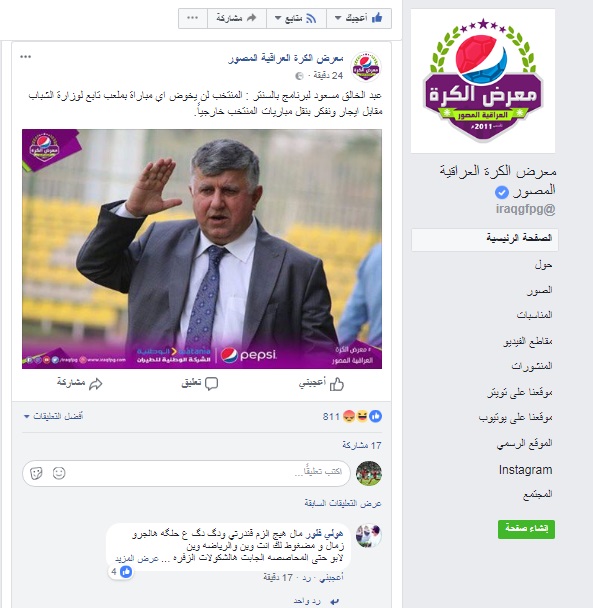The image size is (593, 608).
Task: Open the top comments sort dropdown
Action: point(54,416)
